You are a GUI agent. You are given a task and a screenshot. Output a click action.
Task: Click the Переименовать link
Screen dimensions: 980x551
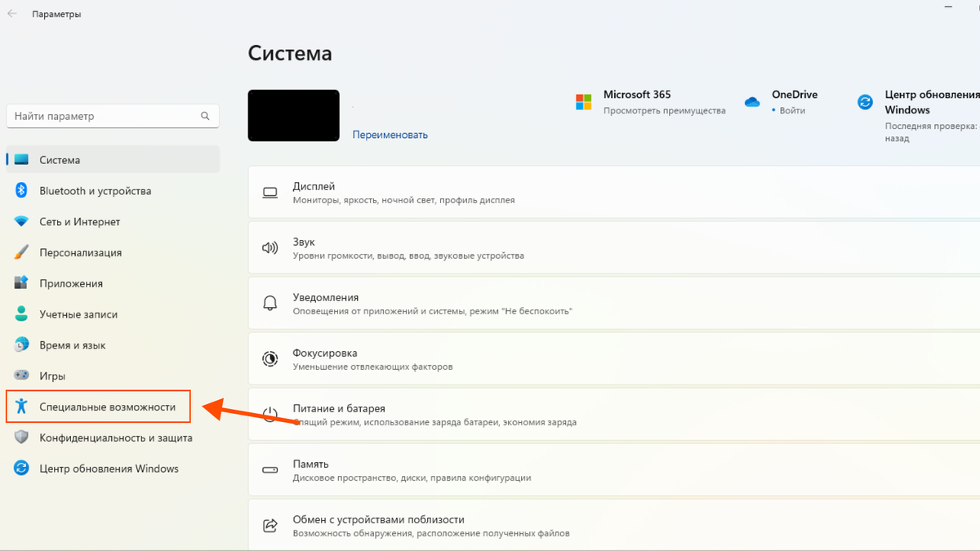click(390, 135)
